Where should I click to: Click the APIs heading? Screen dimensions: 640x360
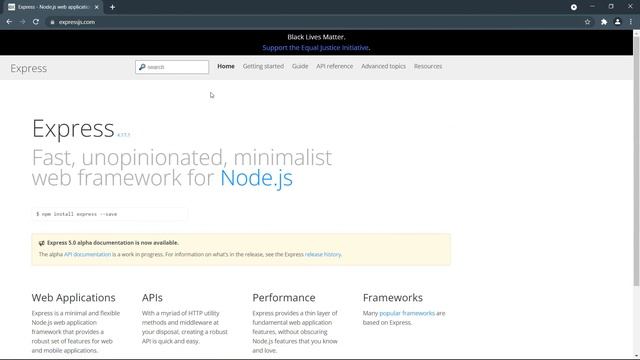(152, 298)
